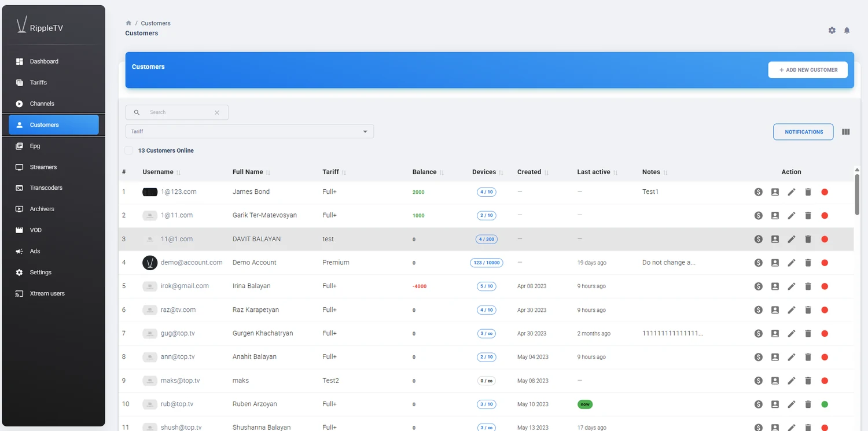
Task: Open profile card icon for James Bond
Action: (775, 192)
